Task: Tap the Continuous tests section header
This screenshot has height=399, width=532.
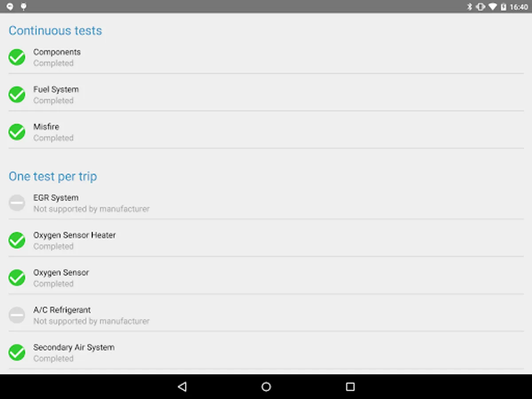Action: [x=55, y=31]
